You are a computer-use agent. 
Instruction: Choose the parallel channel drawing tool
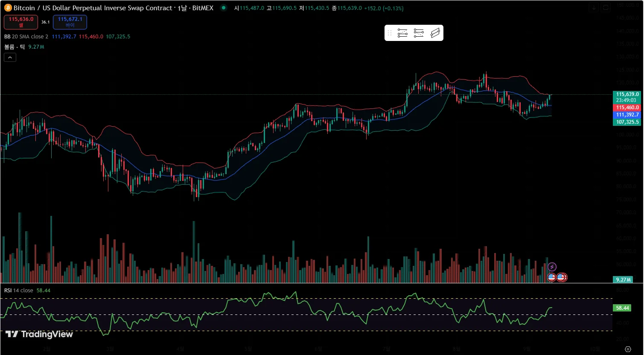435,33
